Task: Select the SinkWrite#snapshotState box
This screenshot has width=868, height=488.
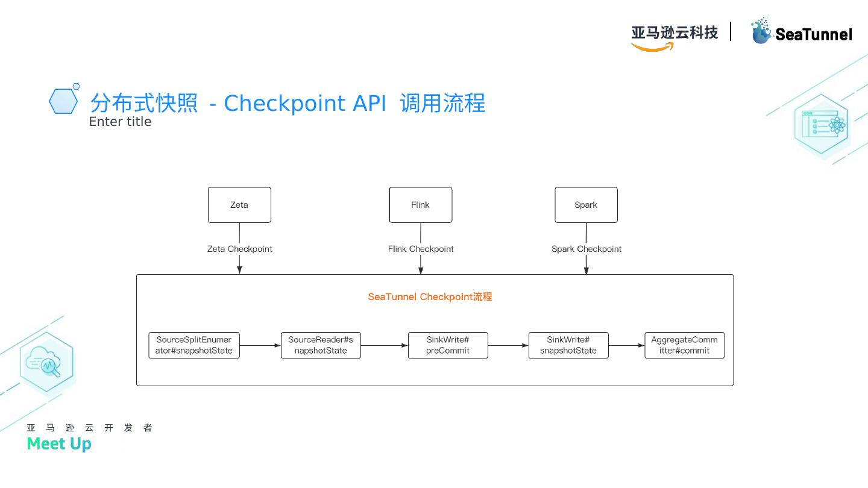Action: tap(568, 345)
